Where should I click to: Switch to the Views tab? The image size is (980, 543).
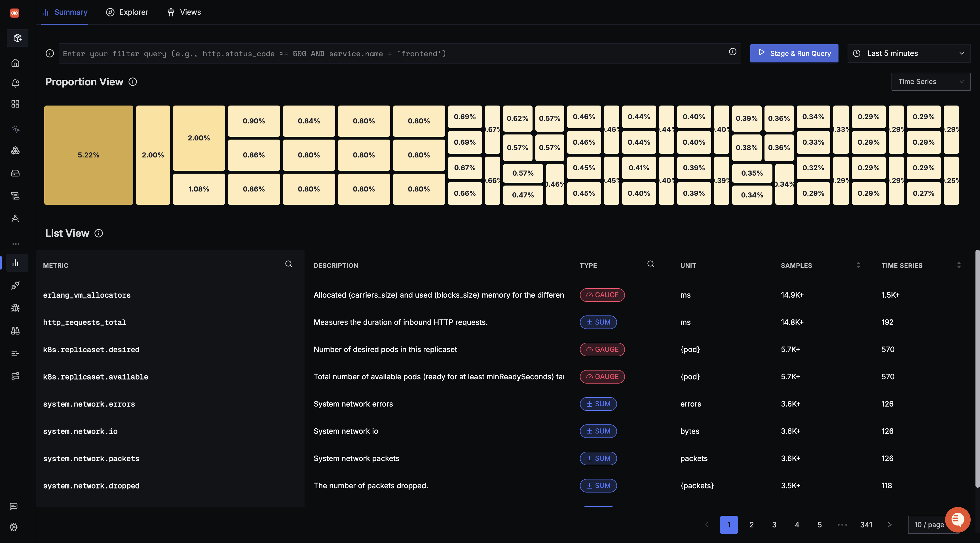184,12
